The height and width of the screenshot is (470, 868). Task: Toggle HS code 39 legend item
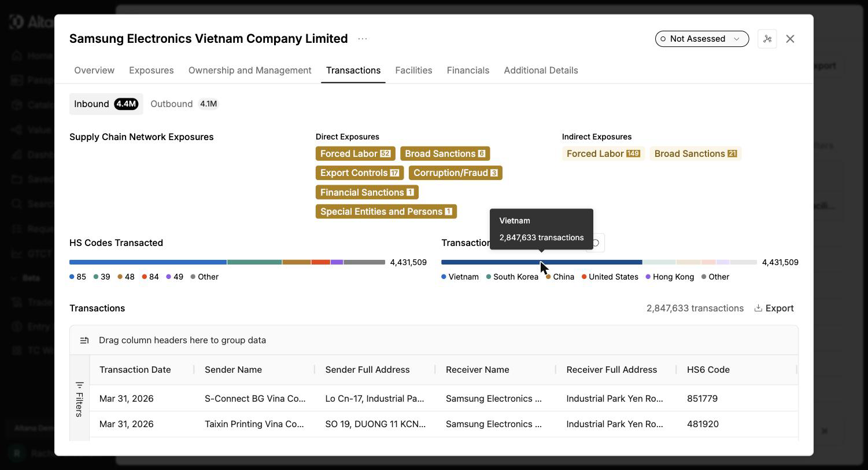tap(102, 277)
